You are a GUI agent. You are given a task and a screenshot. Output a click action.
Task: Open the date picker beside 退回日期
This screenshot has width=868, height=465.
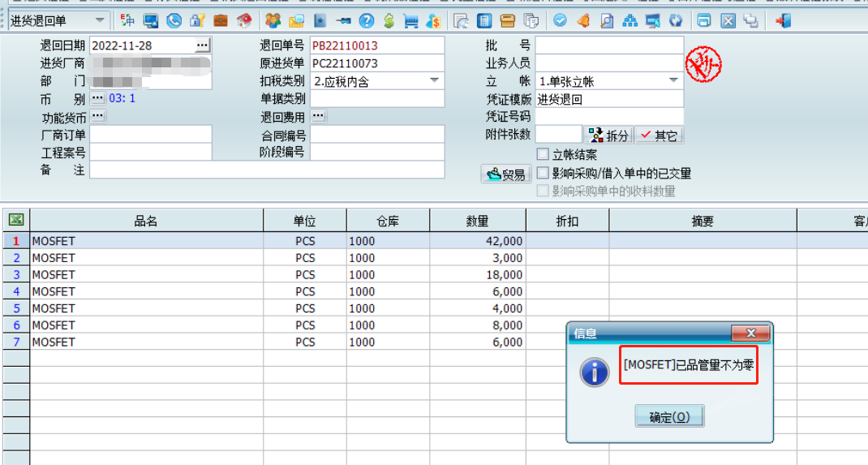[203, 45]
